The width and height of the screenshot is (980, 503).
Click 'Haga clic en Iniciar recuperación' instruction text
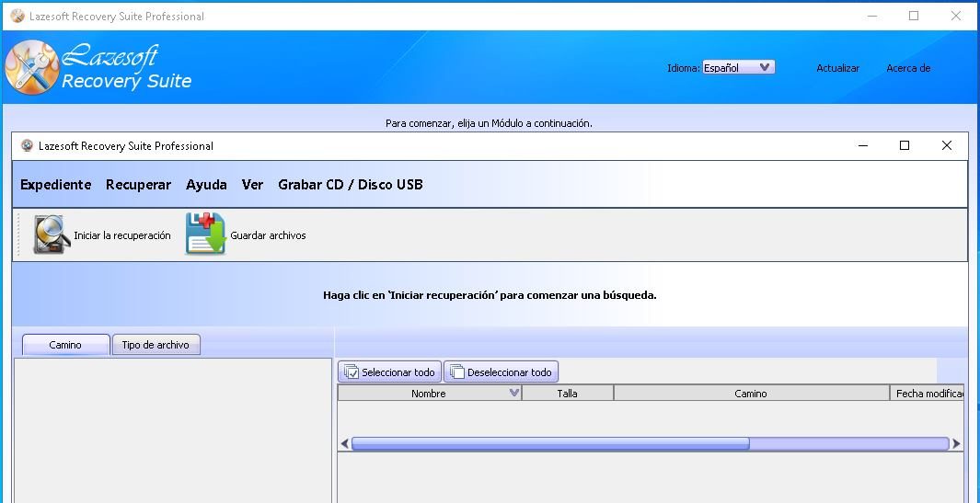(490, 295)
